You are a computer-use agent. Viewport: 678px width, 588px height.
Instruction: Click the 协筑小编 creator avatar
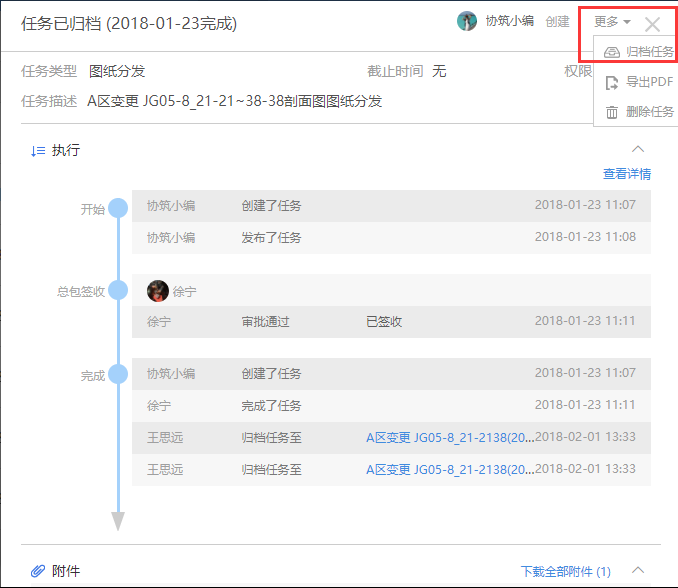[467, 21]
